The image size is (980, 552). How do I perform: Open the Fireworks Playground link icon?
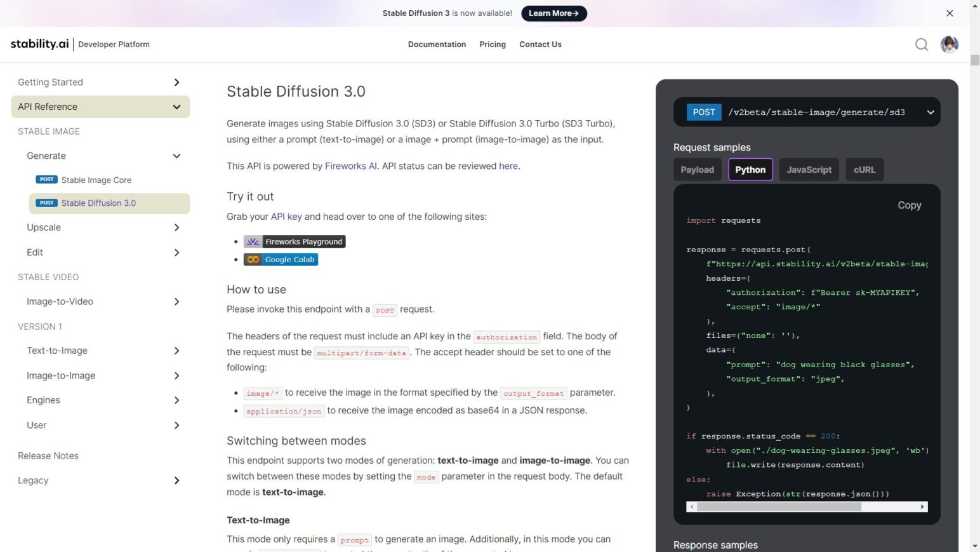[253, 241]
